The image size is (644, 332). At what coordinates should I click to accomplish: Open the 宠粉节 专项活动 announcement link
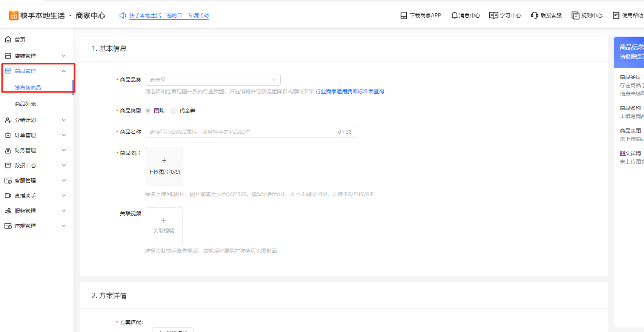[169, 15]
